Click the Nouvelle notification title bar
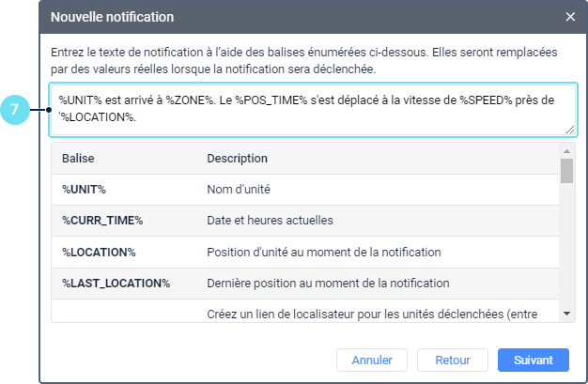The height and width of the screenshot is (384, 588). (x=282, y=17)
